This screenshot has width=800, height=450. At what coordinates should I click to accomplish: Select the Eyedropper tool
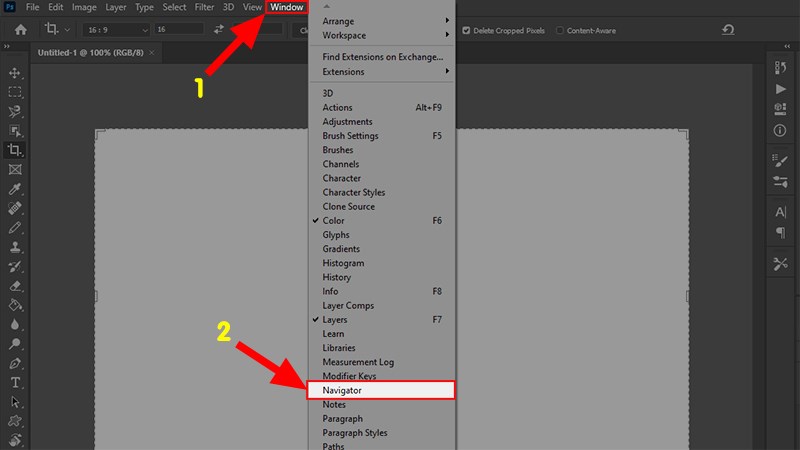[x=14, y=189]
